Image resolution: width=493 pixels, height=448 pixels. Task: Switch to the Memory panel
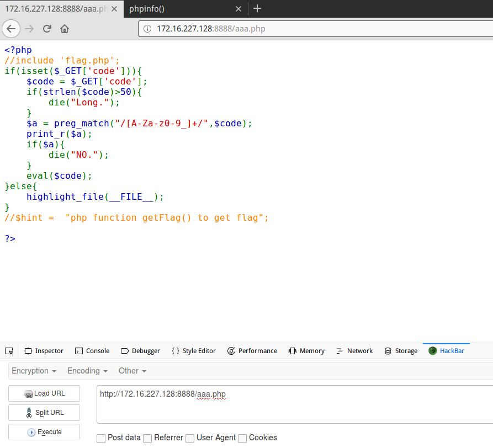[306, 351]
